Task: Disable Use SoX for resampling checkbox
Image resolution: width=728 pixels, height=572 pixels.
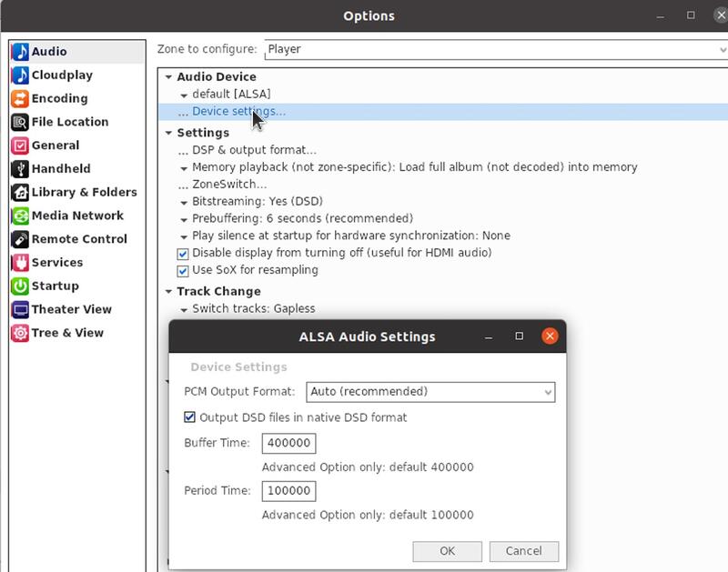Action: [x=183, y=270]
